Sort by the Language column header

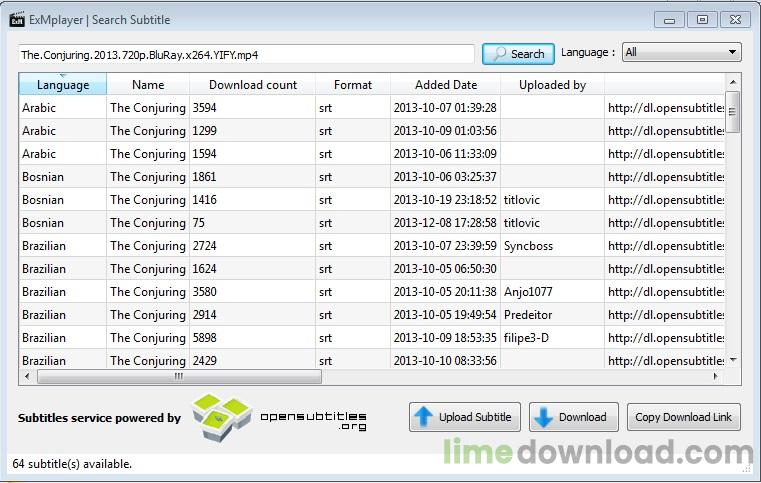(x=63, y=84)
